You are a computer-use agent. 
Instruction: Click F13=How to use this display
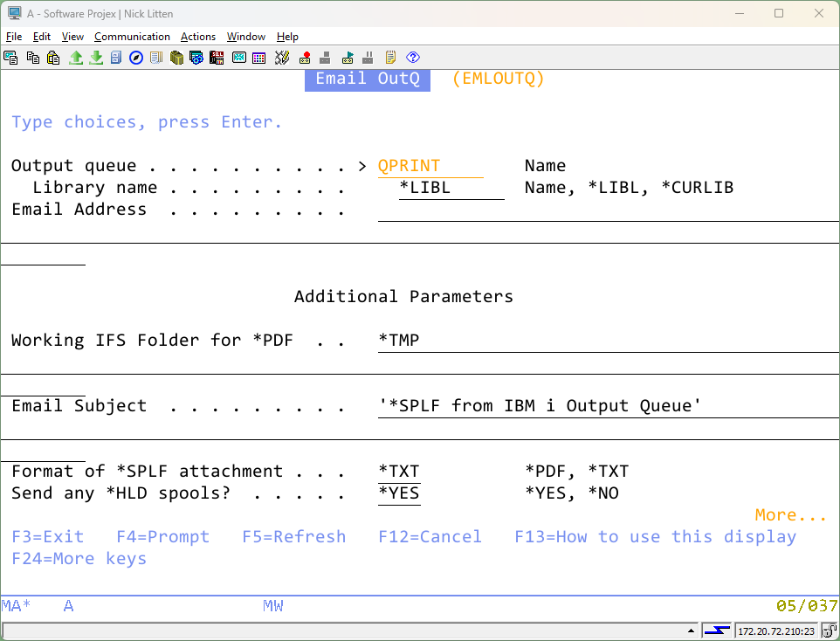(x=656, y=536)
